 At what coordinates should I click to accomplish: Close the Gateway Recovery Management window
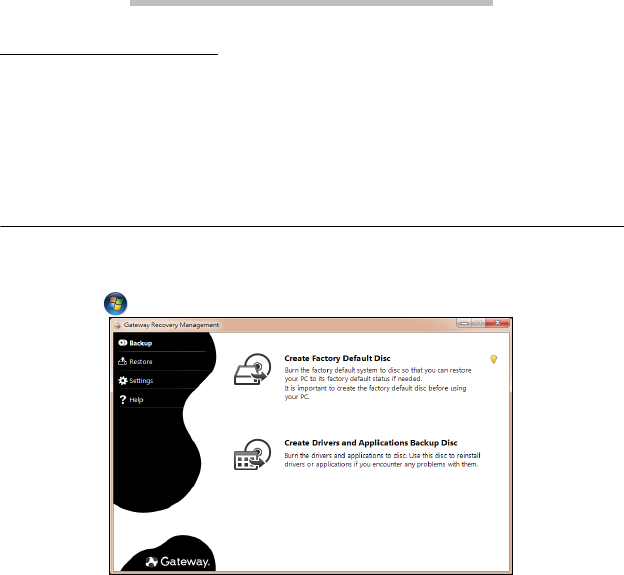click(497, 323)
